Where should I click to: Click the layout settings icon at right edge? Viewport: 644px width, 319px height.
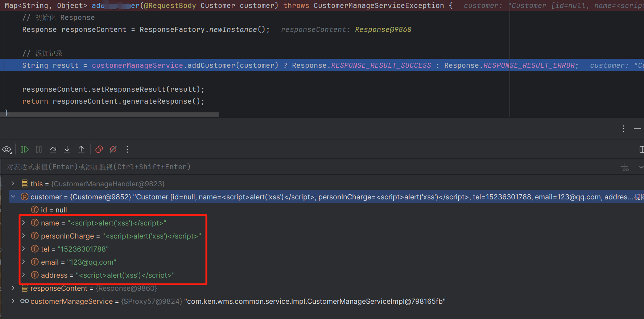click(641, 149)
